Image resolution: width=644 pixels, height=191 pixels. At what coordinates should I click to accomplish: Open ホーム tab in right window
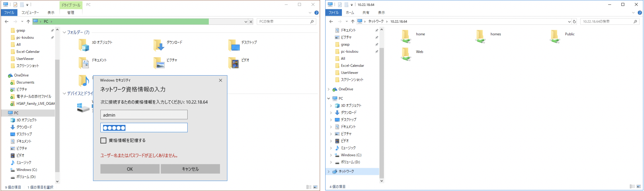click(350, 13)
